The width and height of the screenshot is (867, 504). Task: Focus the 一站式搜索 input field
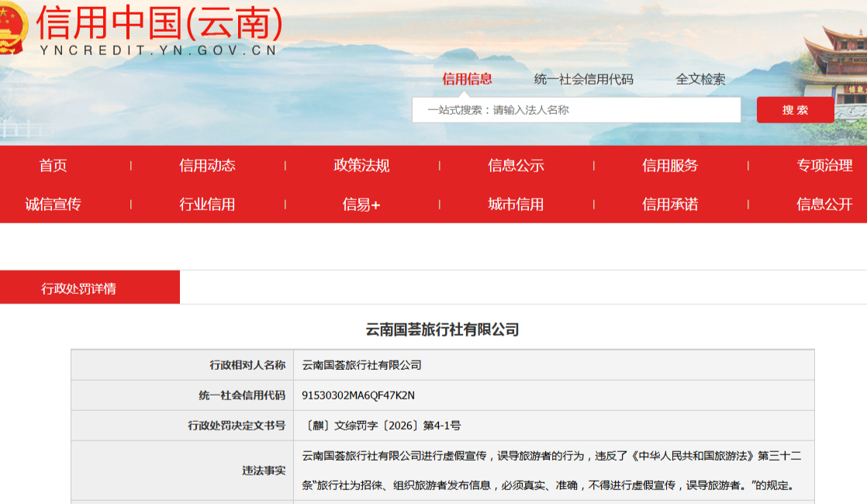pos(576,110)
